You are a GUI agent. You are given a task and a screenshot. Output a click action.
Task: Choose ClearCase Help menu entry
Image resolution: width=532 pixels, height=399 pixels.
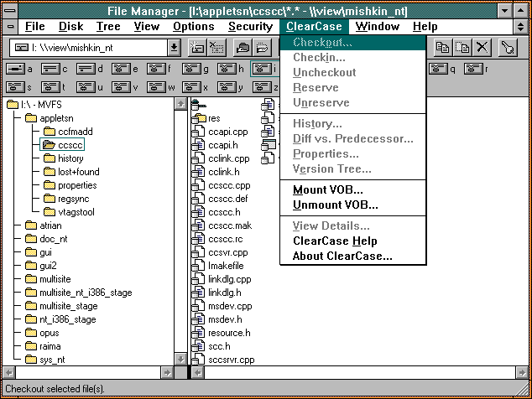pos(353,241)
